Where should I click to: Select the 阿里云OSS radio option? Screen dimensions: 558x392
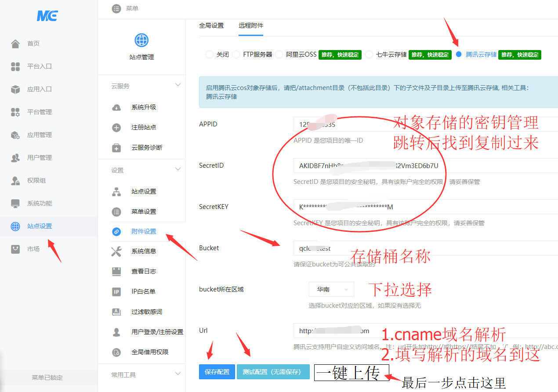coord(279,54)
